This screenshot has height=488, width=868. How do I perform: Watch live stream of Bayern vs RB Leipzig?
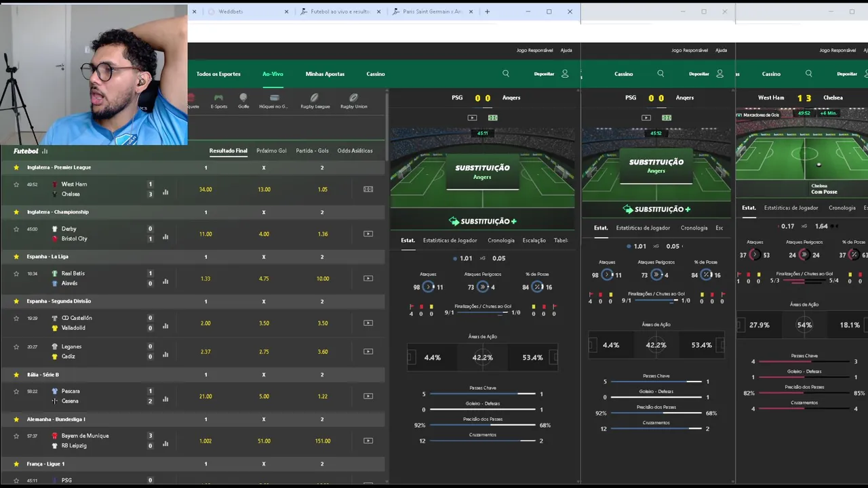[x=368, y=441]
